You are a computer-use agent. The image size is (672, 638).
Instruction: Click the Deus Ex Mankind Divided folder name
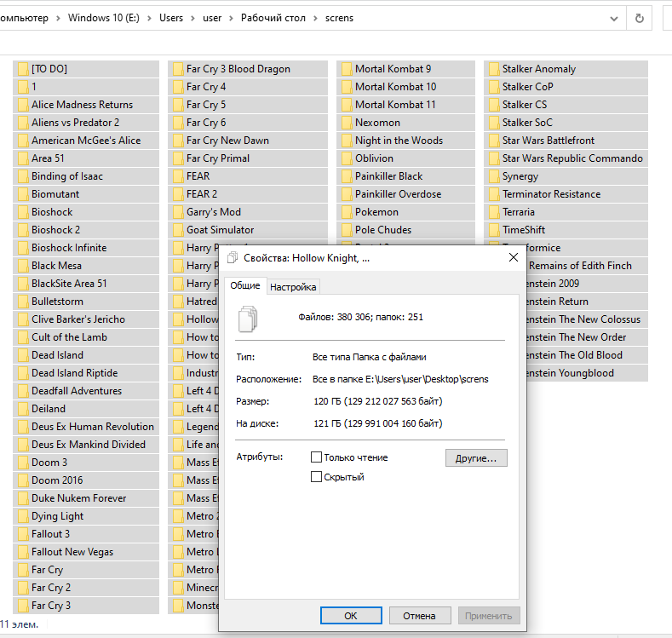click(x=89, y=445)
